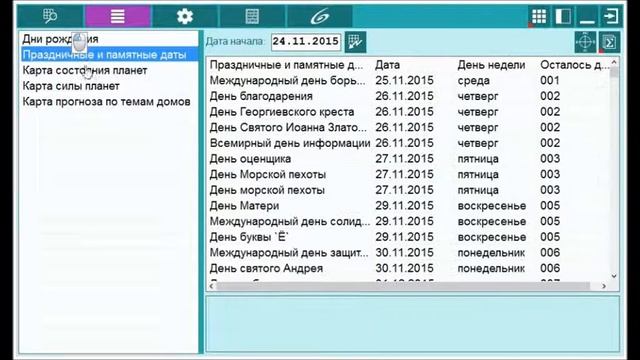The width and height of the screenshot is (640, 360).
Task: Minimize the application window
Action: pyautogui.click(x=587, y=16)
